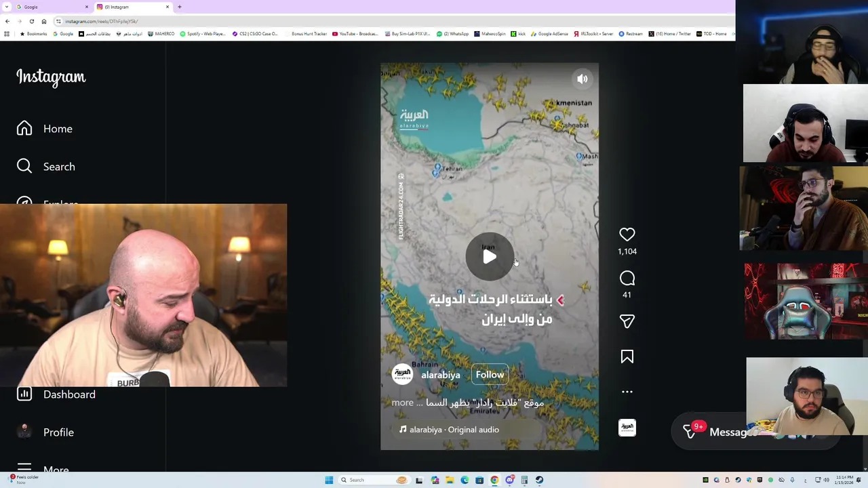Open Steam from the taskbar

539,480
